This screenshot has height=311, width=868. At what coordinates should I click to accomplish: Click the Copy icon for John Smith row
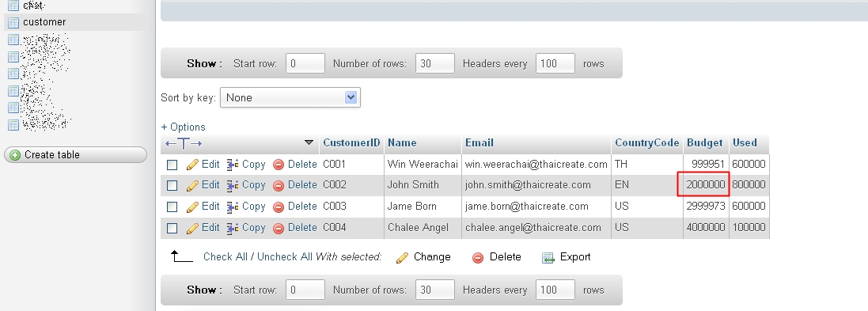click(x=233, y=185)
